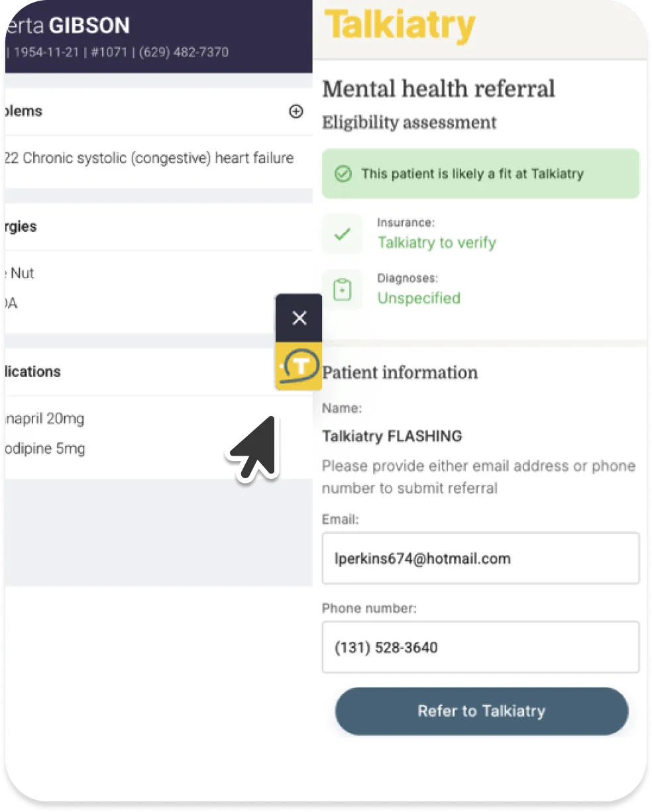Dismiss the Talkiatry widget with the X
Viewport: 652px width, 812px height.
coord(298,318)
